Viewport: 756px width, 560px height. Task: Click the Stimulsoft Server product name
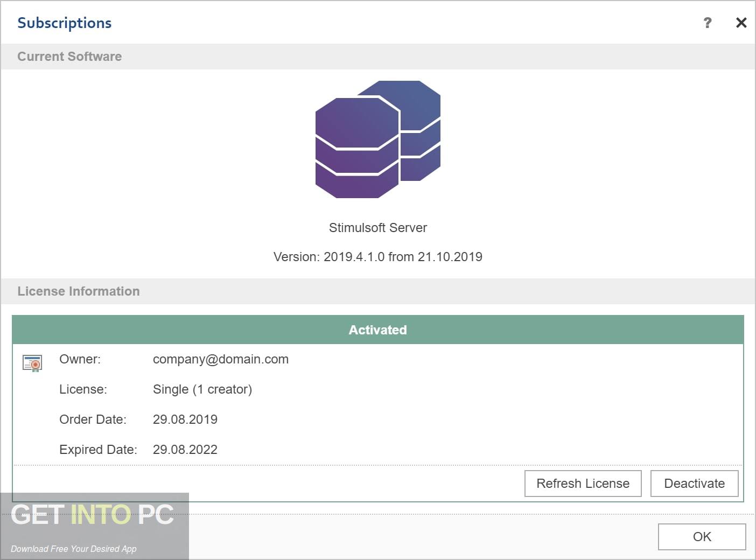(378, 228)
